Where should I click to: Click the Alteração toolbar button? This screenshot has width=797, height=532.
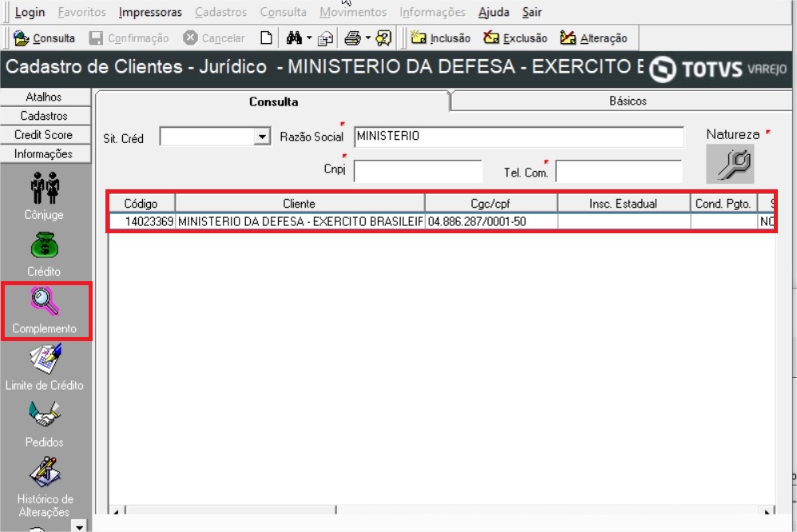coord(593,38)
